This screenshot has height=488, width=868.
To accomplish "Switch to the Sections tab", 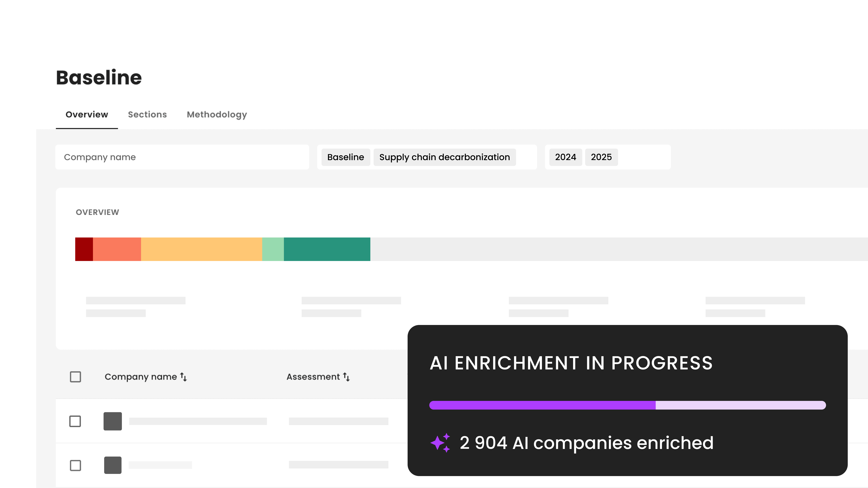I will coord(147,115).
